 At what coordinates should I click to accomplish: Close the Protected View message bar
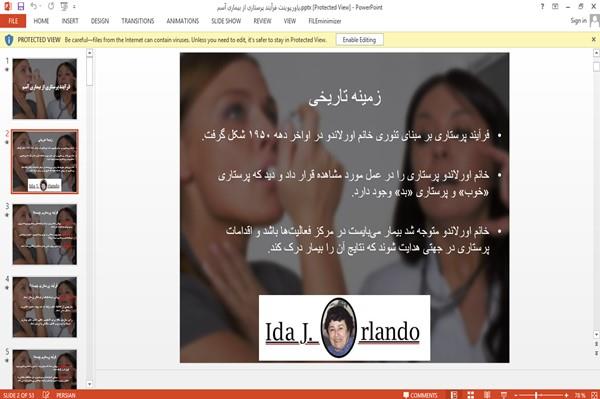(593, 39)
